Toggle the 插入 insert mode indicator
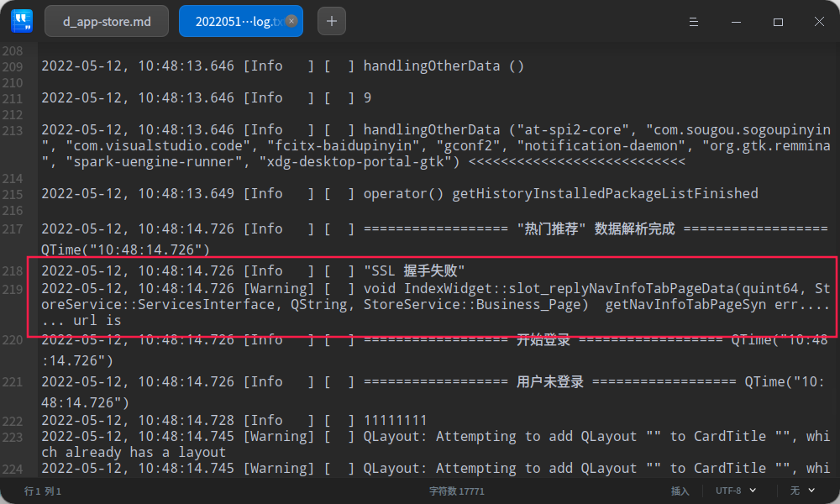 680,490
